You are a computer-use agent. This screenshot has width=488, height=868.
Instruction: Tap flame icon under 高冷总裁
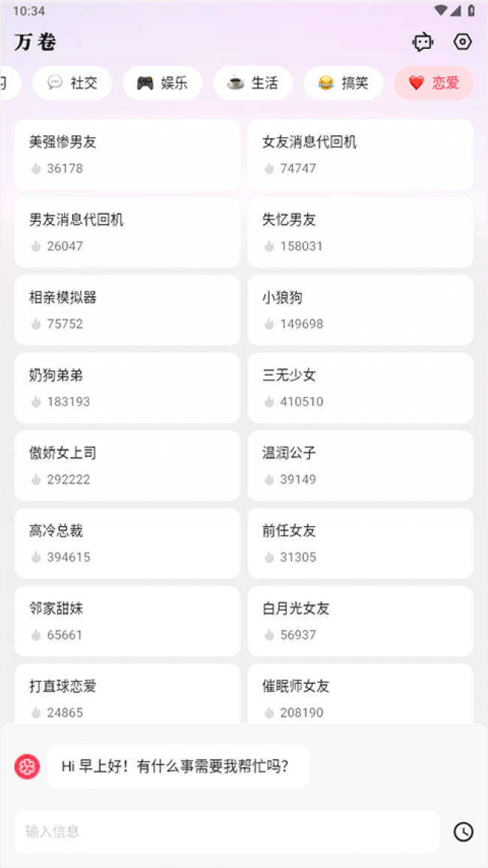[x=36, y=558]
